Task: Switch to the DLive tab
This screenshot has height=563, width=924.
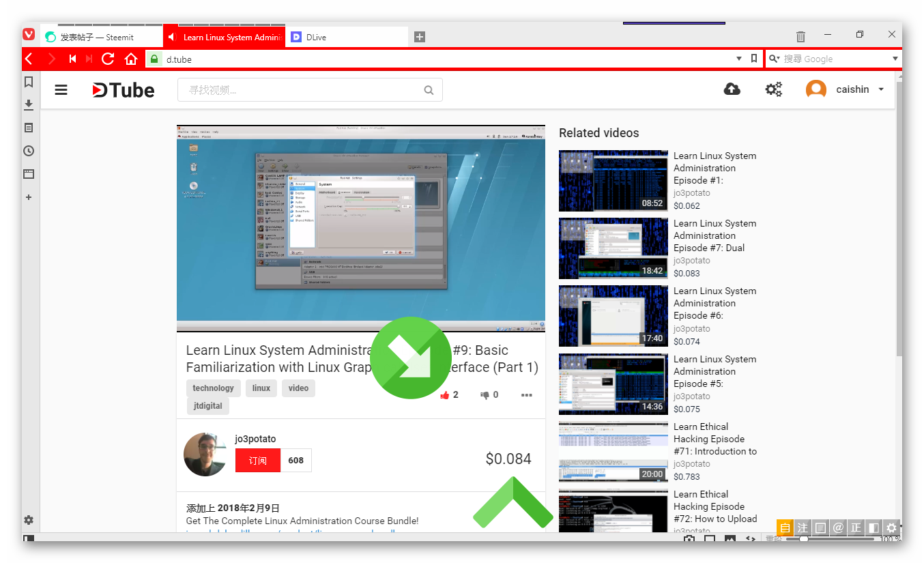Action: pos(347,37)
